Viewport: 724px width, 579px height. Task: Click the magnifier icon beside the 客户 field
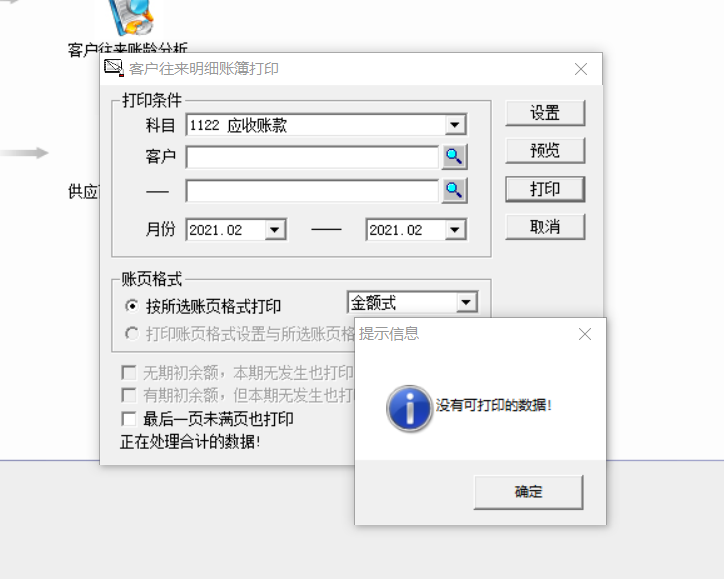454,157
